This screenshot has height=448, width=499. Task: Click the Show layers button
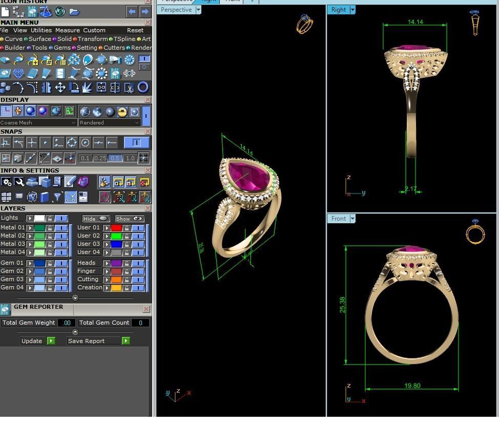click(x=129, y=219)
